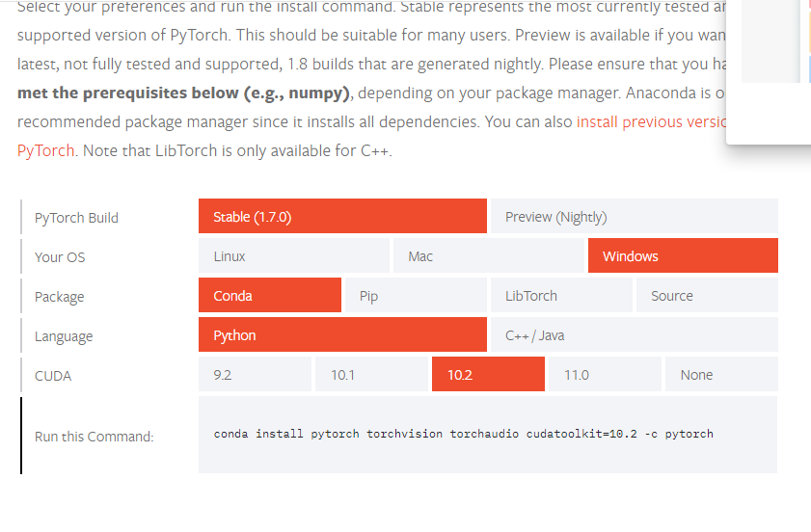Click the PyTorch Build row label
811x532 pixels.
[x=76, y=218]
